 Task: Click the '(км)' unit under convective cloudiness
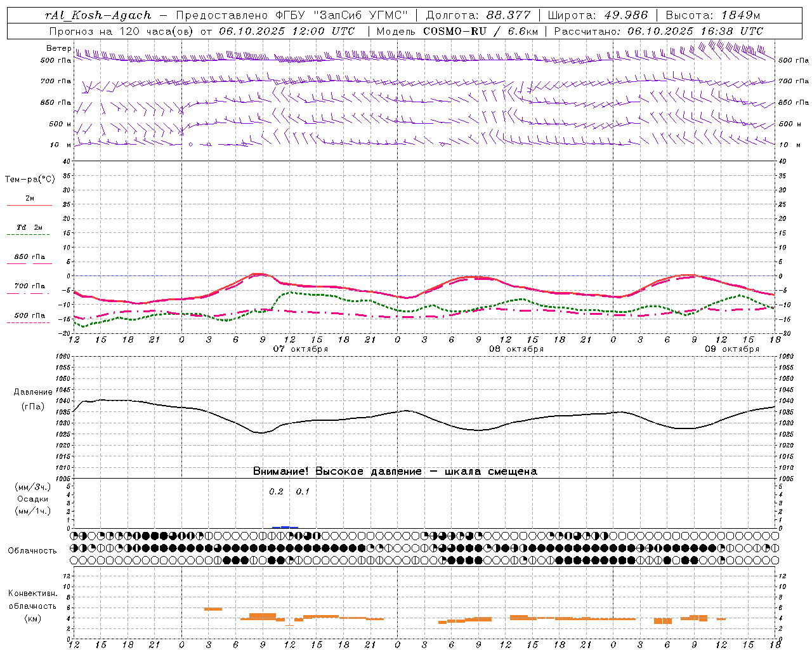32,618
